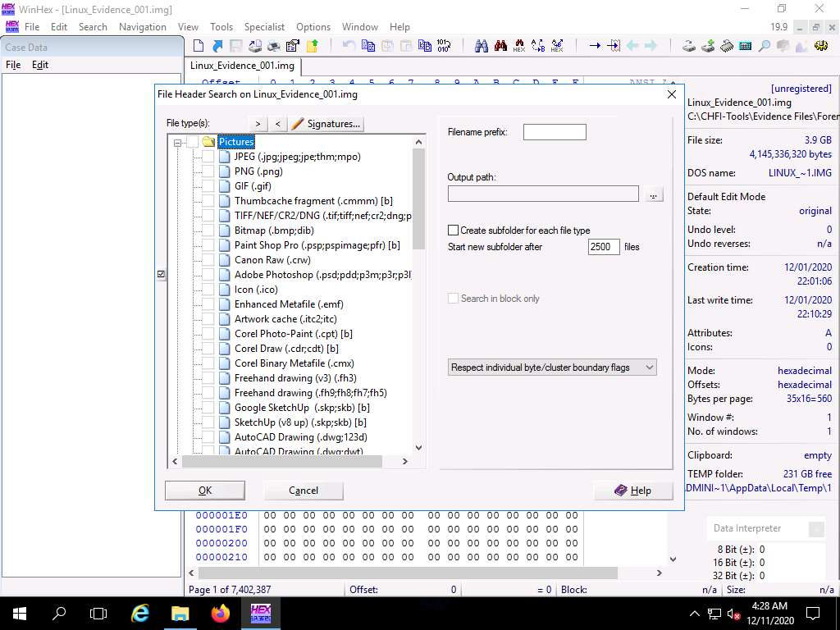
Task: Click the OK button
Action: [205, 491]
